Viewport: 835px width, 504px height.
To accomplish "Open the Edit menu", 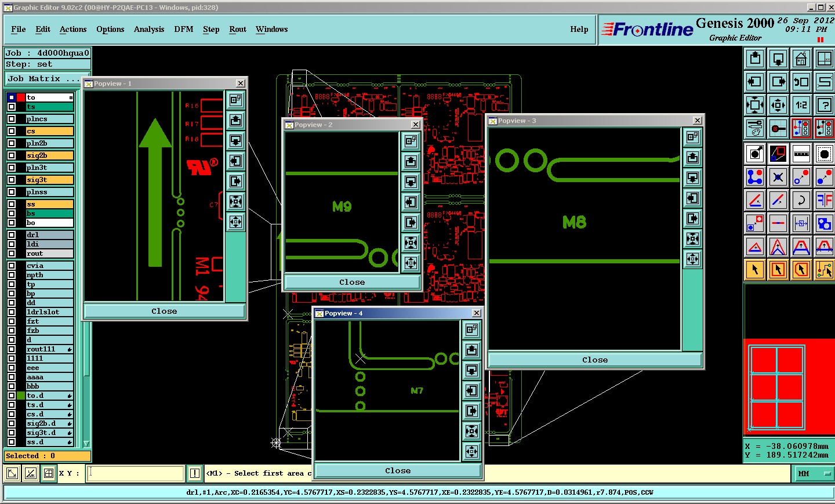I will 43,29.
